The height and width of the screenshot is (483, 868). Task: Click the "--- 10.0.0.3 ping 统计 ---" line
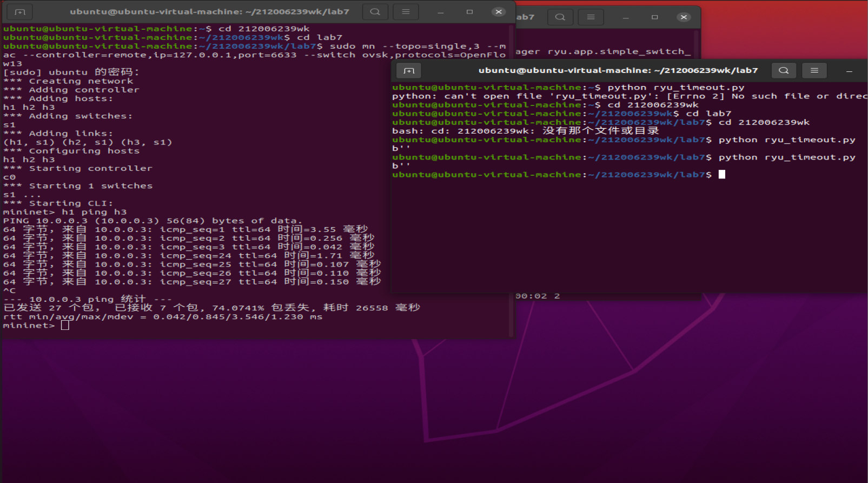click(x=88, y=299)
